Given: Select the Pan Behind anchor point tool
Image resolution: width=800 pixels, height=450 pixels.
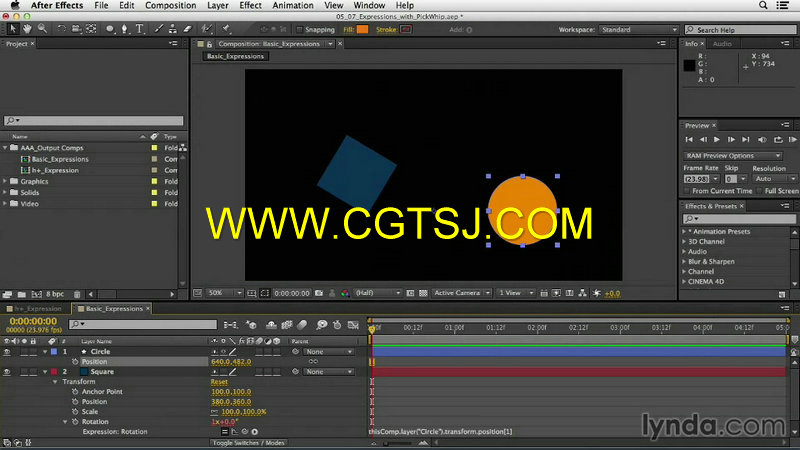Looking at the screenshot, I should pos(91,29).
